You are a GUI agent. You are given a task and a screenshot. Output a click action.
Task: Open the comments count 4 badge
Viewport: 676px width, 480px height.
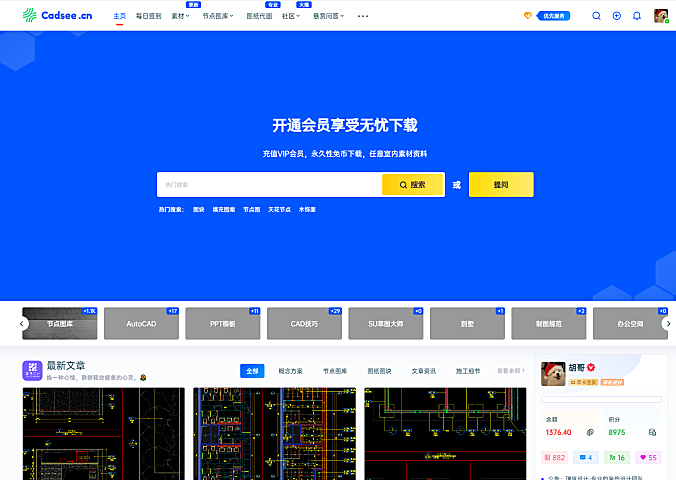coord(586,458)
